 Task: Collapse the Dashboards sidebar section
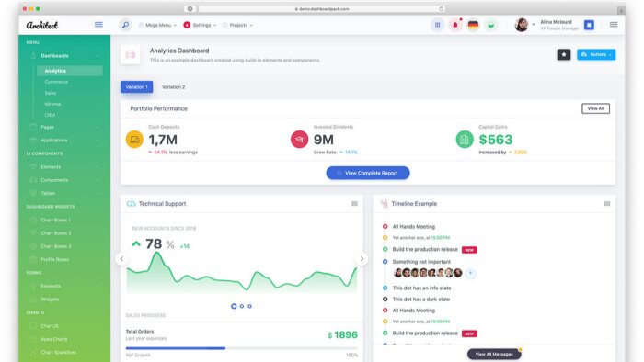coord(64,56)
